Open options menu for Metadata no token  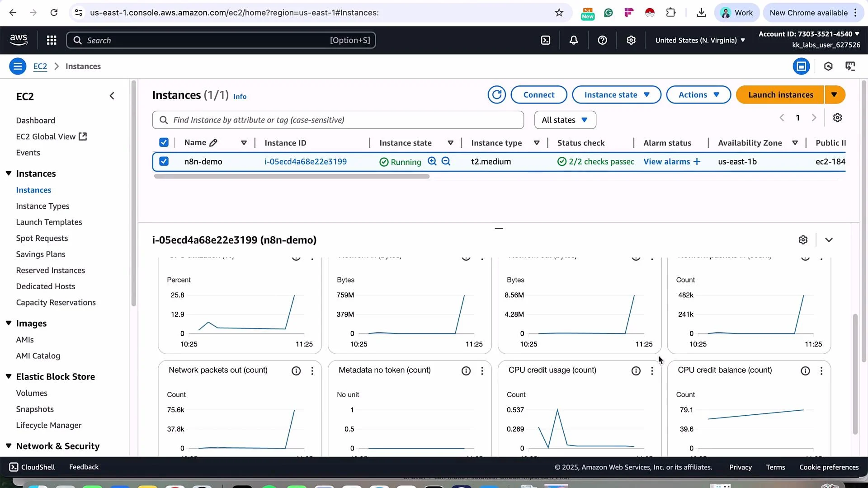click(x=482, y=371)
